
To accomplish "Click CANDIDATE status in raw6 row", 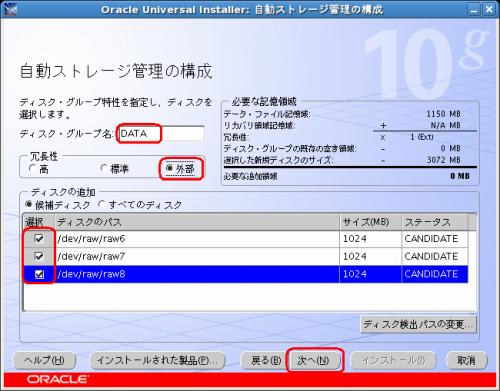I will [x=435, y=239].
